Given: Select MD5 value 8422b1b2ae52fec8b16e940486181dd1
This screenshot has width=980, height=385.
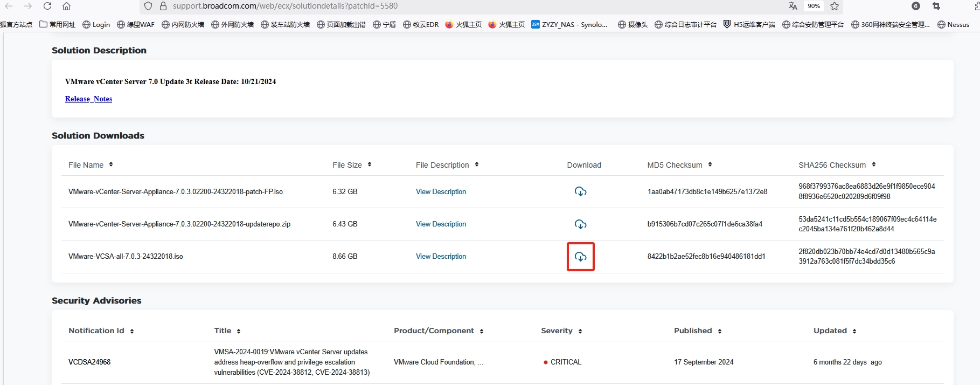Looking at the screenshot, I should [706, 256].
